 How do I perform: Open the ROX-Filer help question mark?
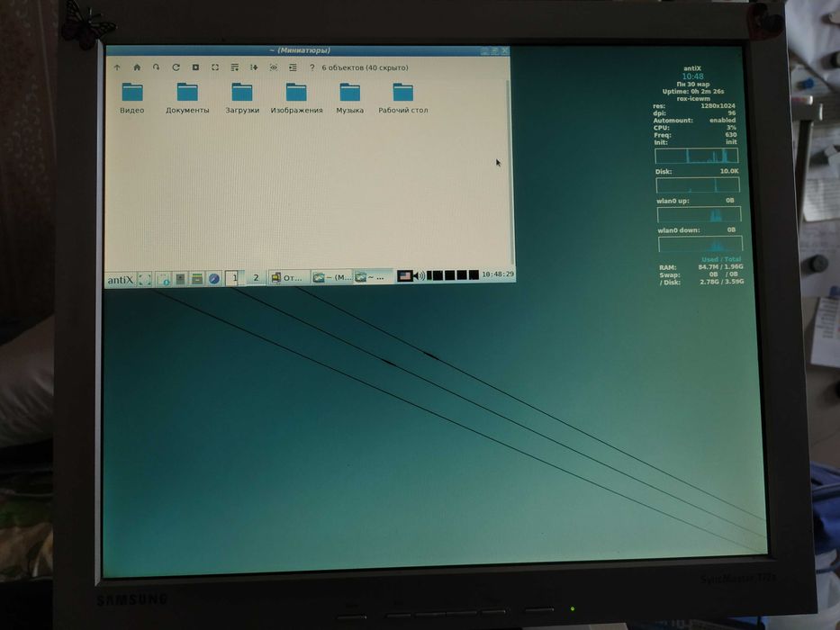[x=312, y=67]
